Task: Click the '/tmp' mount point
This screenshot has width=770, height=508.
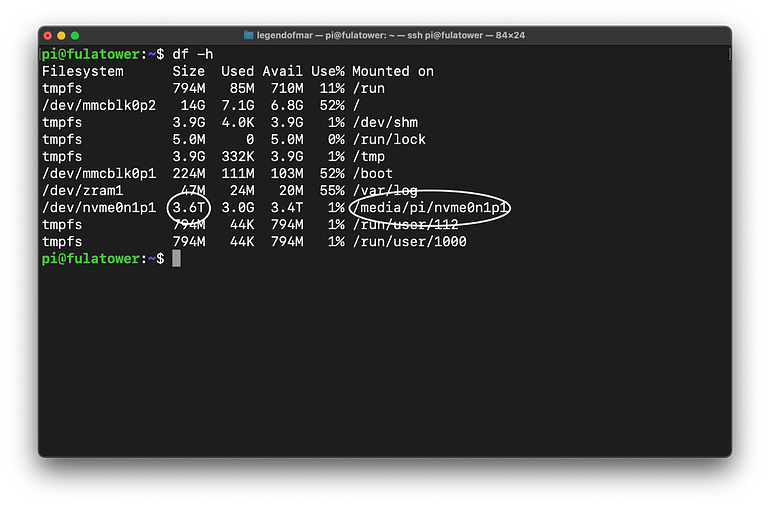Action: [368, 156]
